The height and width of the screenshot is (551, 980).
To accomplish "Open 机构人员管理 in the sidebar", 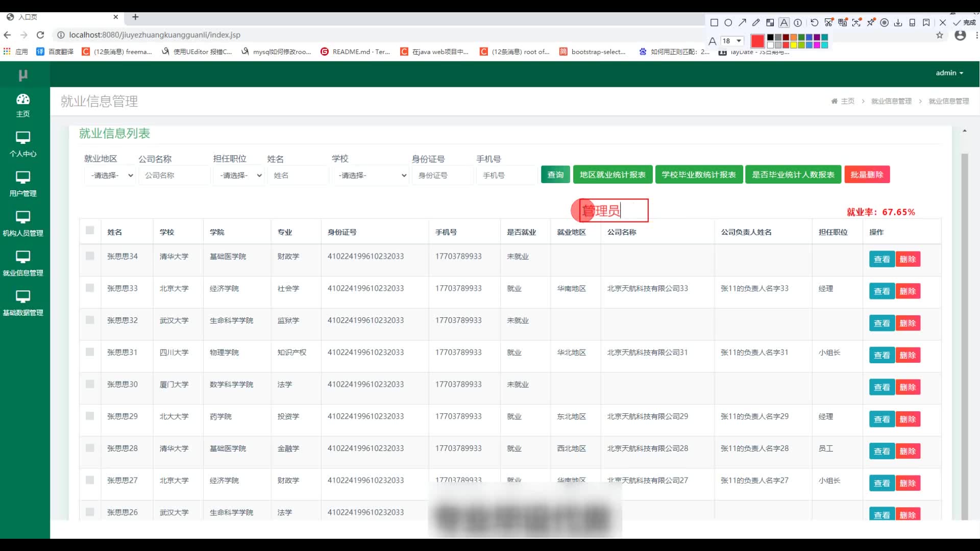I will tap(23, 224).
